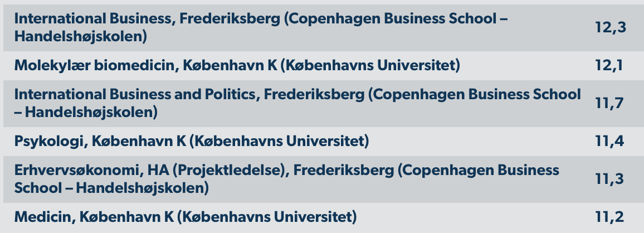Screen dimensions: 644x233
Task: Select the 12,1 grade value
Action: pyautogui.click(x=609, y=66)
